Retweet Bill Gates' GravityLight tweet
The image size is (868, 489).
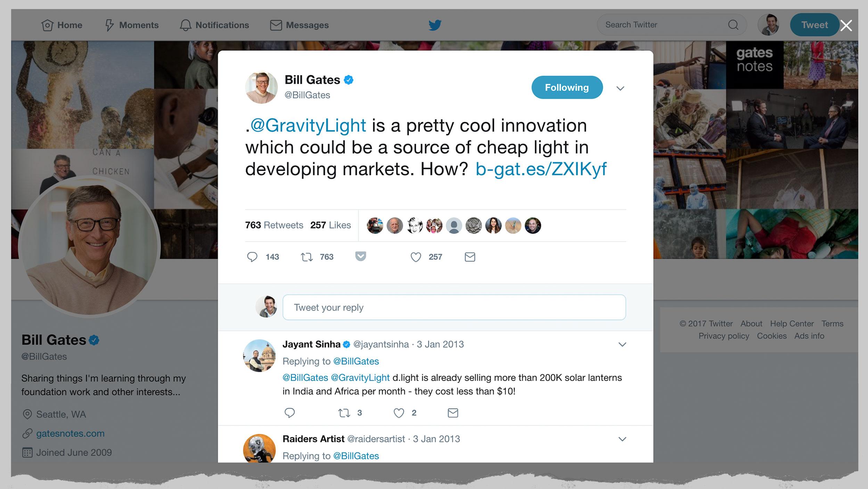(x=307, y=257)
